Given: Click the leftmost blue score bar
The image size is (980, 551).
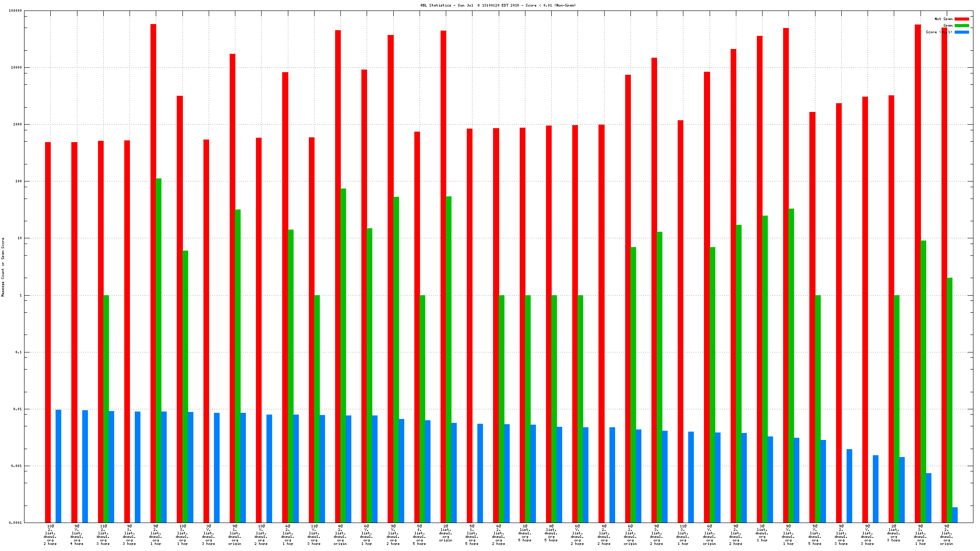Looking at the screenshot, I should click(58, 466).
